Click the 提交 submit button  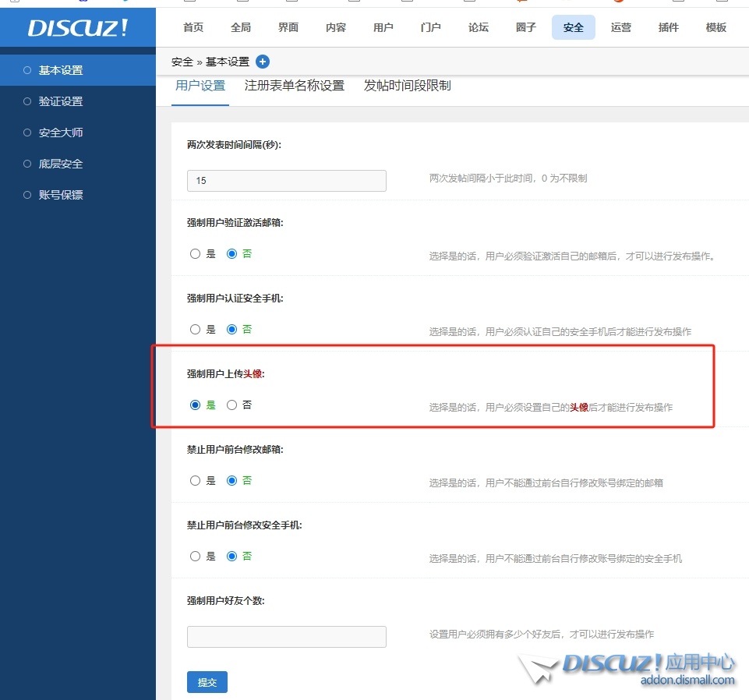click(x=207, y=682)
